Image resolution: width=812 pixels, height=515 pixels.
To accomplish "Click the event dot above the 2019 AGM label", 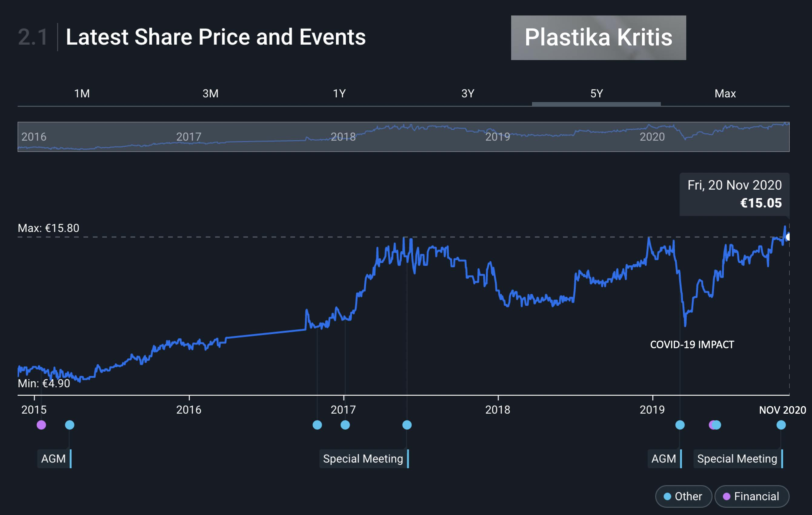I will click(680, 425).
